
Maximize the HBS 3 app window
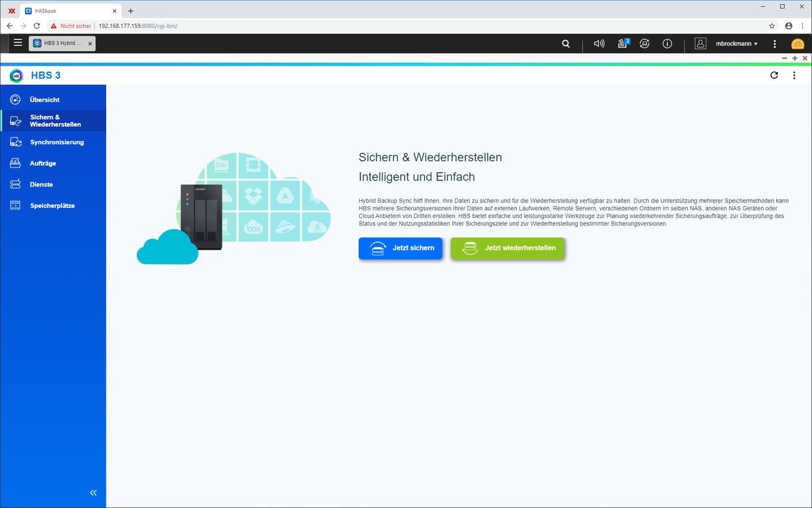coord(795,58)
